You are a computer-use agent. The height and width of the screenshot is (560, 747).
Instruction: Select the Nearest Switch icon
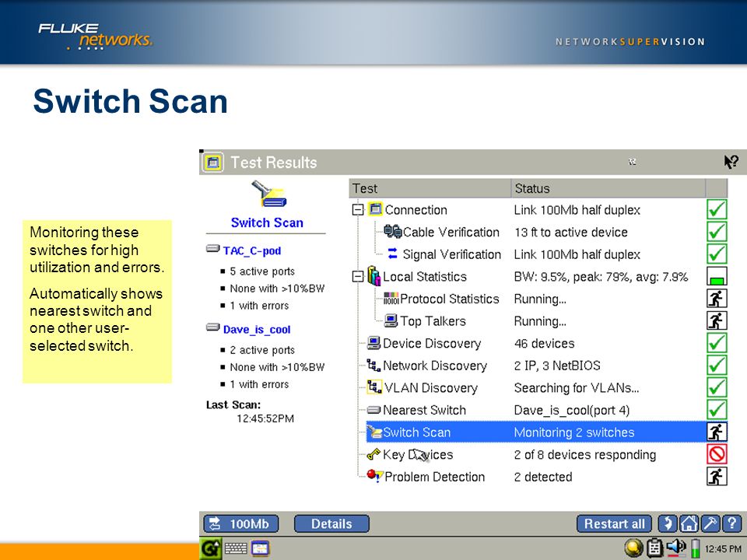point(374,410)
